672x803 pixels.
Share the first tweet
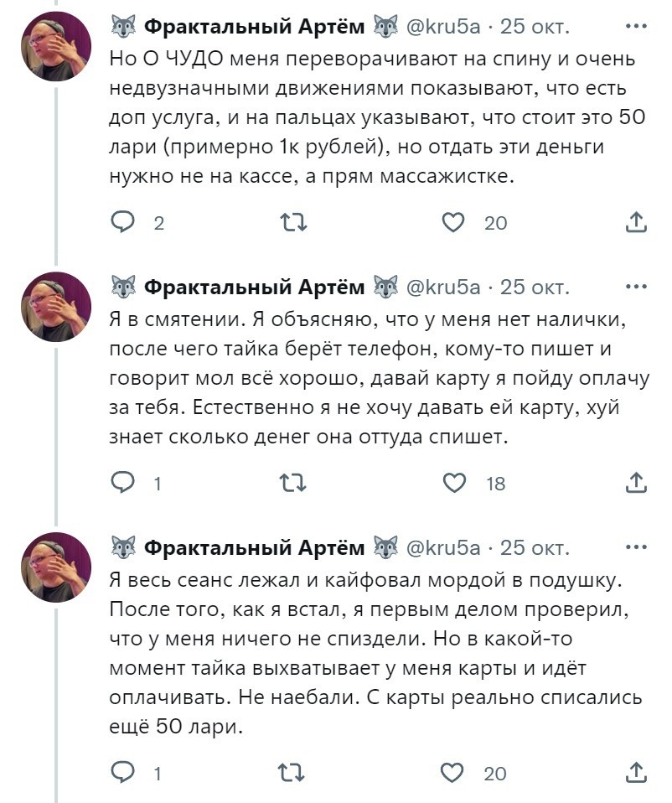click(636, 222)
